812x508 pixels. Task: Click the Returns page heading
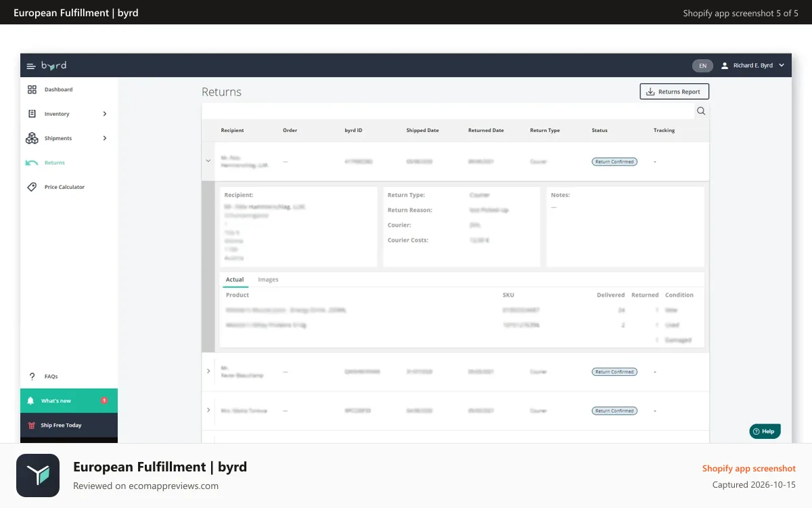(221, 92)
